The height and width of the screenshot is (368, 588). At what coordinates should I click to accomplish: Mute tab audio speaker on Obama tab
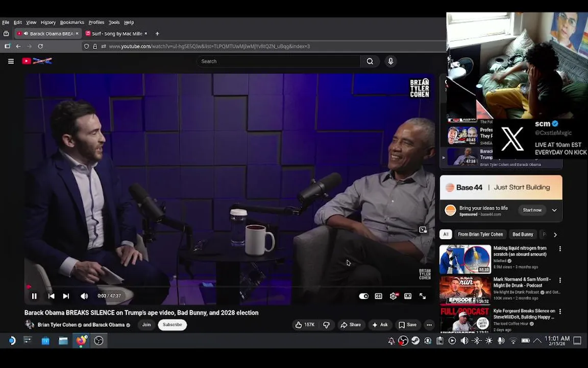pos(26,33)
